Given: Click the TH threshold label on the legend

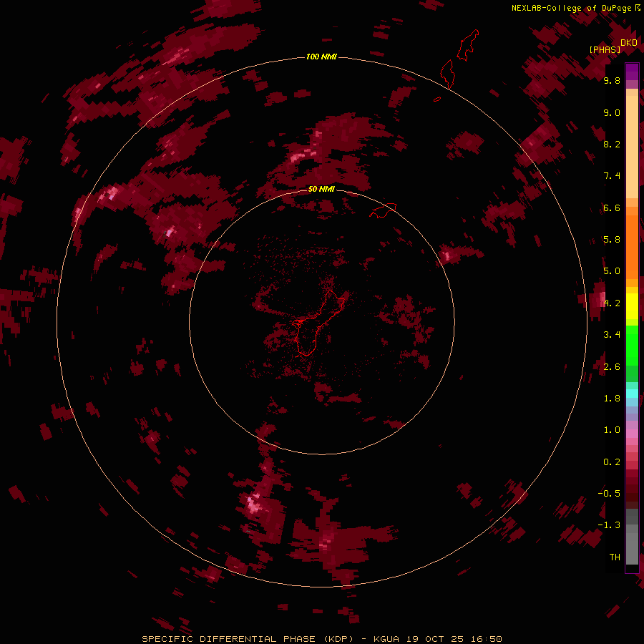Looking at the screenshot, I should [x=615, y=557].
